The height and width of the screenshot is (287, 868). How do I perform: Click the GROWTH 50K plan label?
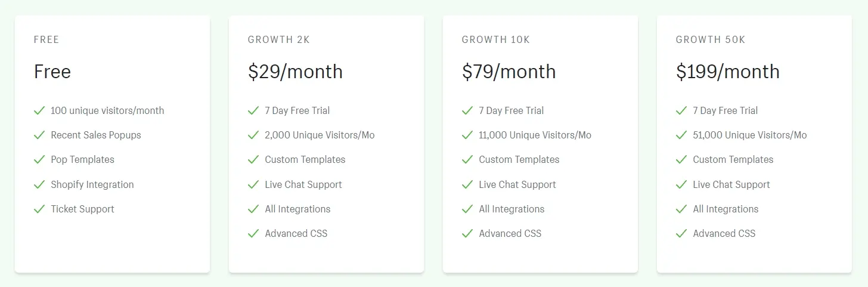click(711, 40)
